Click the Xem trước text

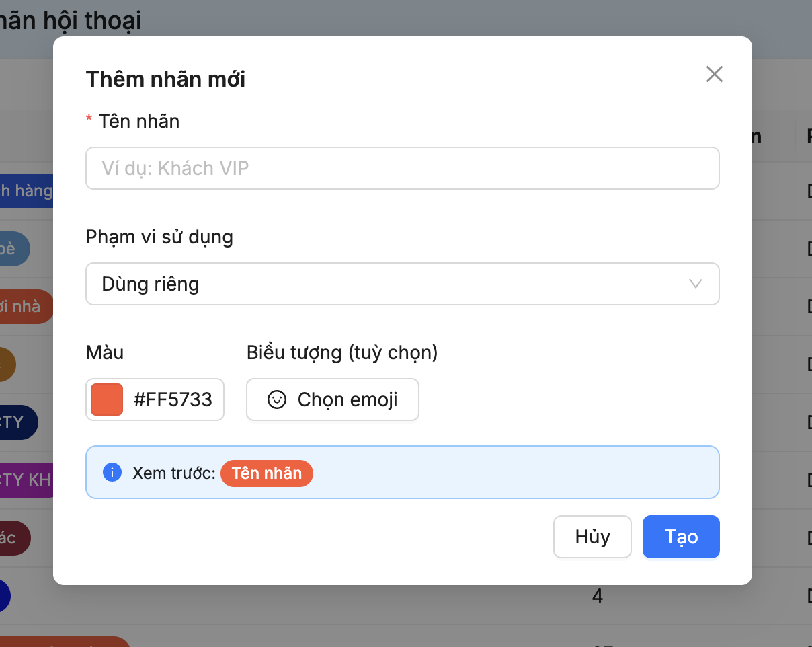coord(173,473)
